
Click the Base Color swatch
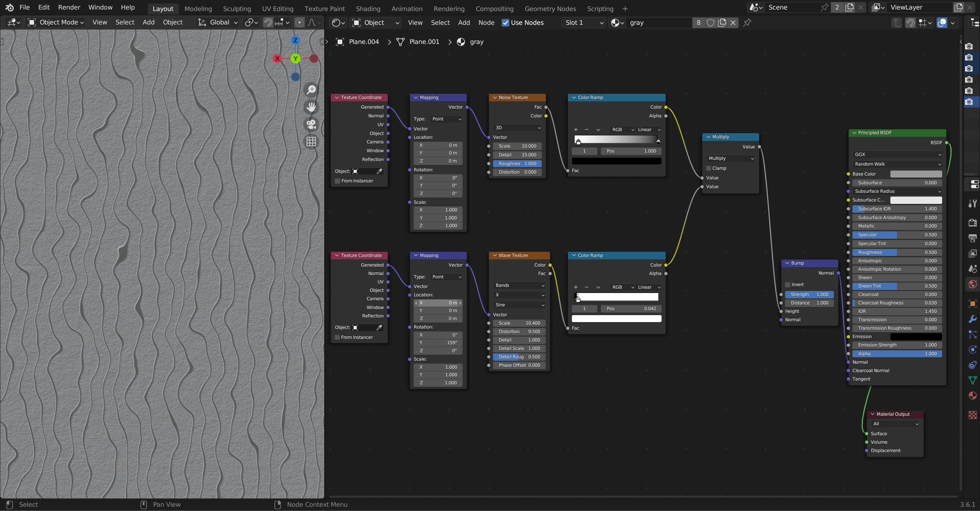click(x=916, y=174)
